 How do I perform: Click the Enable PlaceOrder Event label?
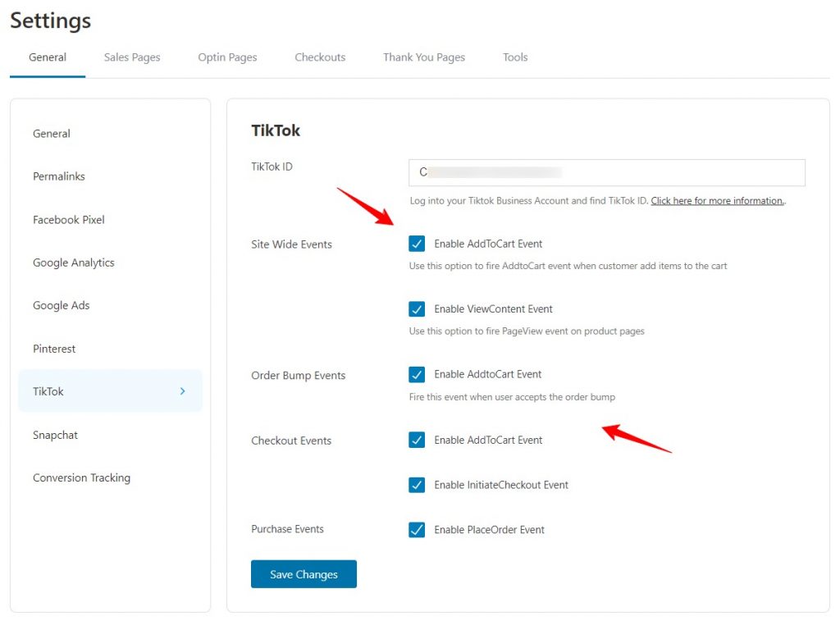tap(489, 530)
